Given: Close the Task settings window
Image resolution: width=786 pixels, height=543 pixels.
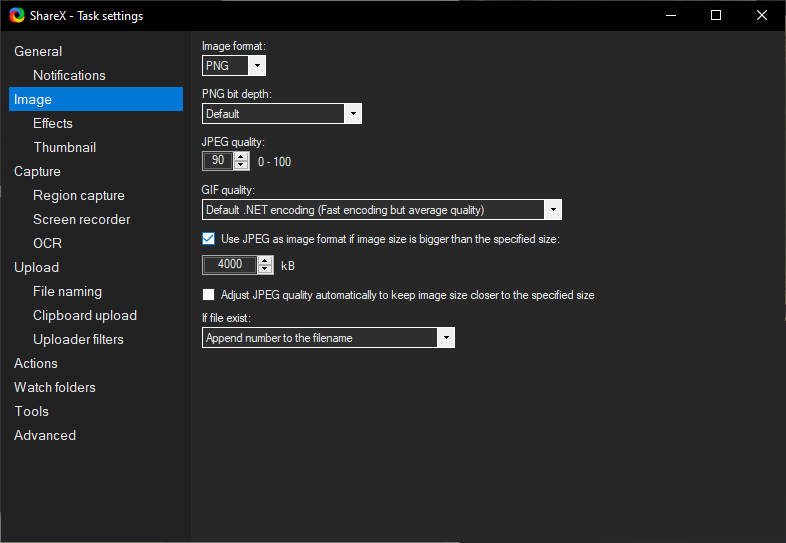Looking at the screenshot, I should pos(762,16).
